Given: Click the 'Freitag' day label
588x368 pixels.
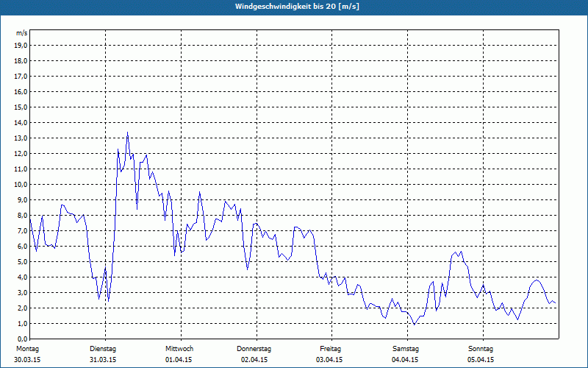Looking at the screenshot, I should point(330,349).
